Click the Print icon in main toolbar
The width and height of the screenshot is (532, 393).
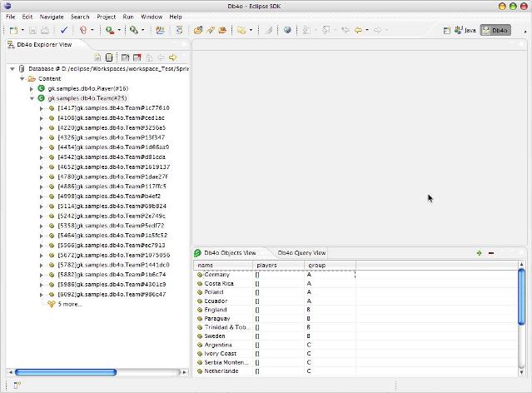point(46,30)
